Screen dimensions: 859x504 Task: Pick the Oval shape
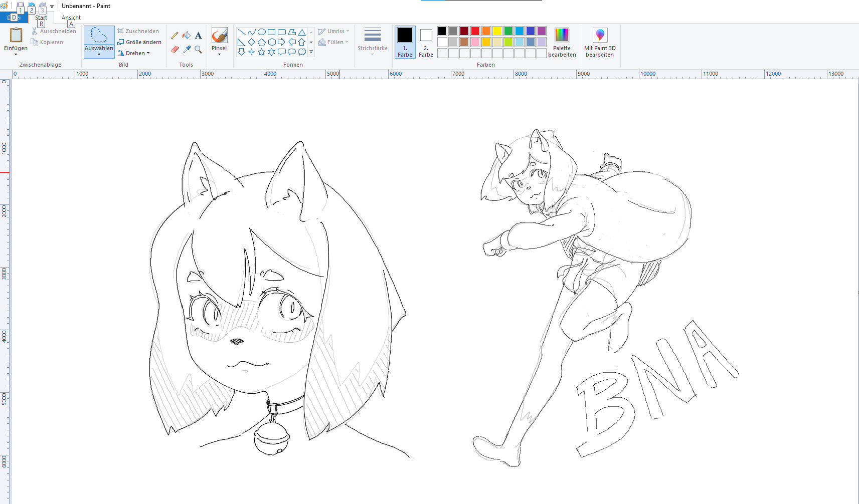tap(261, 32)
